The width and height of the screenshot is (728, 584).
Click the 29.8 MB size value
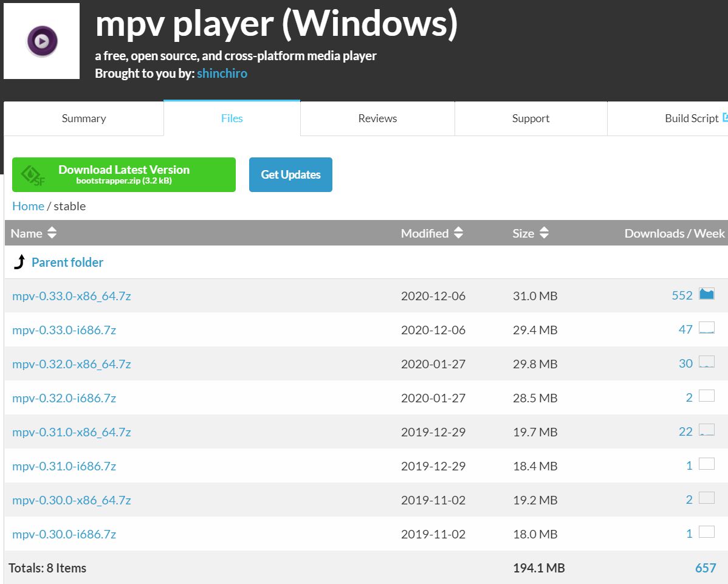pos(535,364)
